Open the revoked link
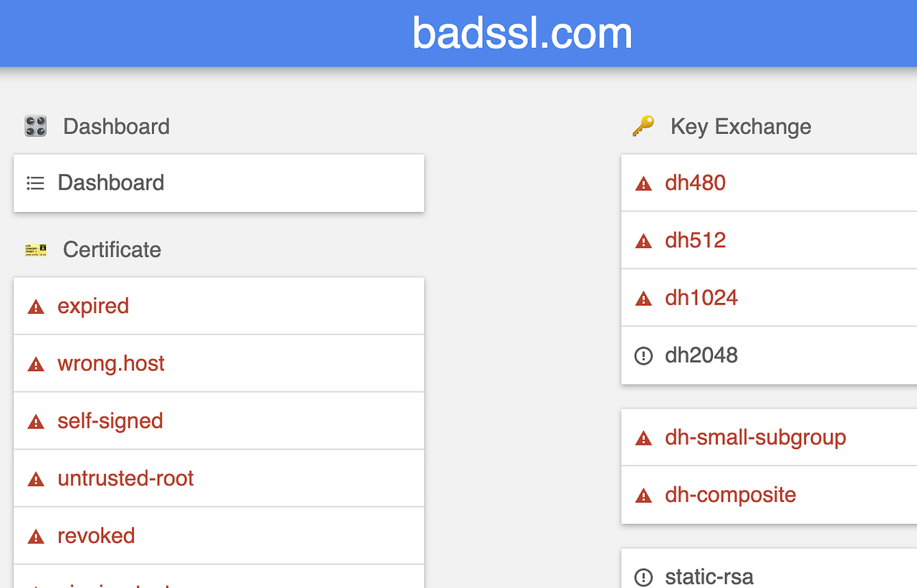 (x=219, y=536)
